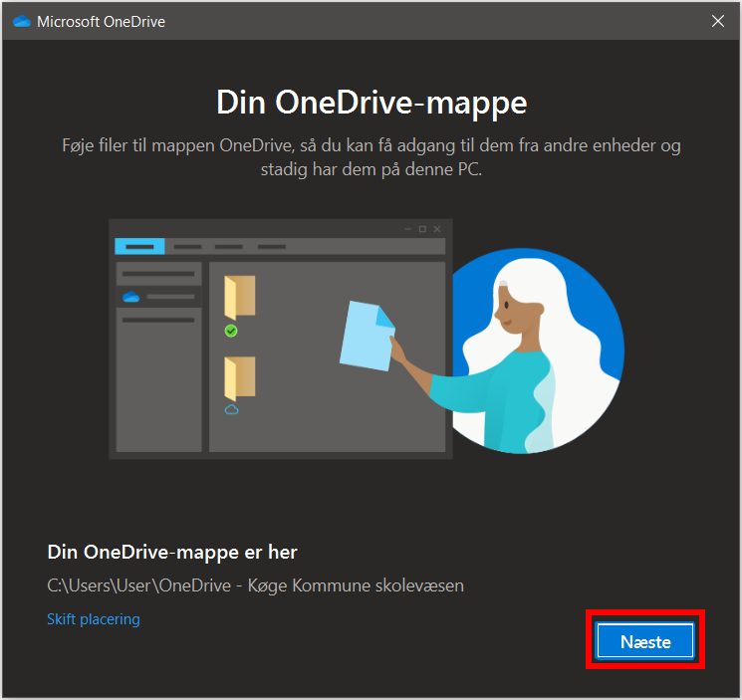The height and width of the screenshot is (700, 742).
Task: Select the upper folder in the illustration
Action: pos(239,298)
